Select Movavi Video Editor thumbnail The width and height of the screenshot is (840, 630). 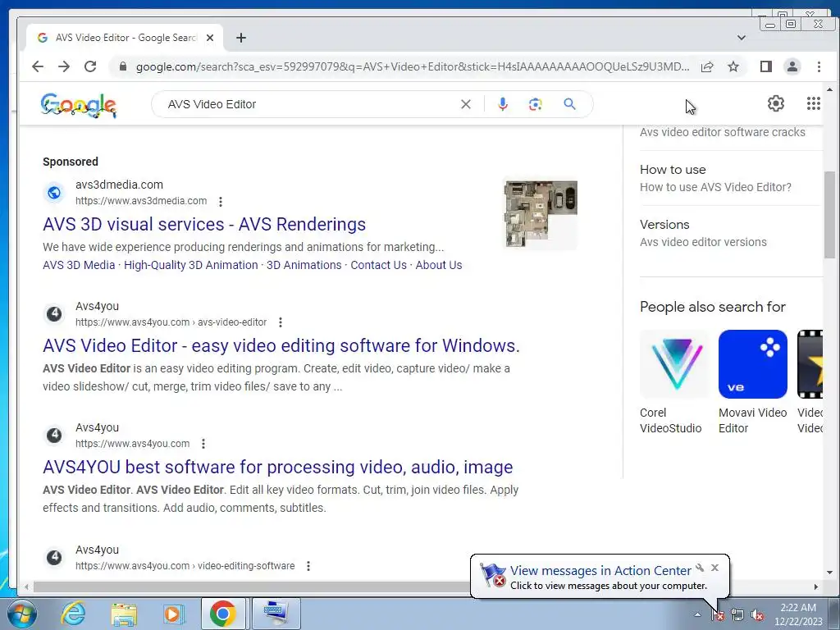coord(753,364)
